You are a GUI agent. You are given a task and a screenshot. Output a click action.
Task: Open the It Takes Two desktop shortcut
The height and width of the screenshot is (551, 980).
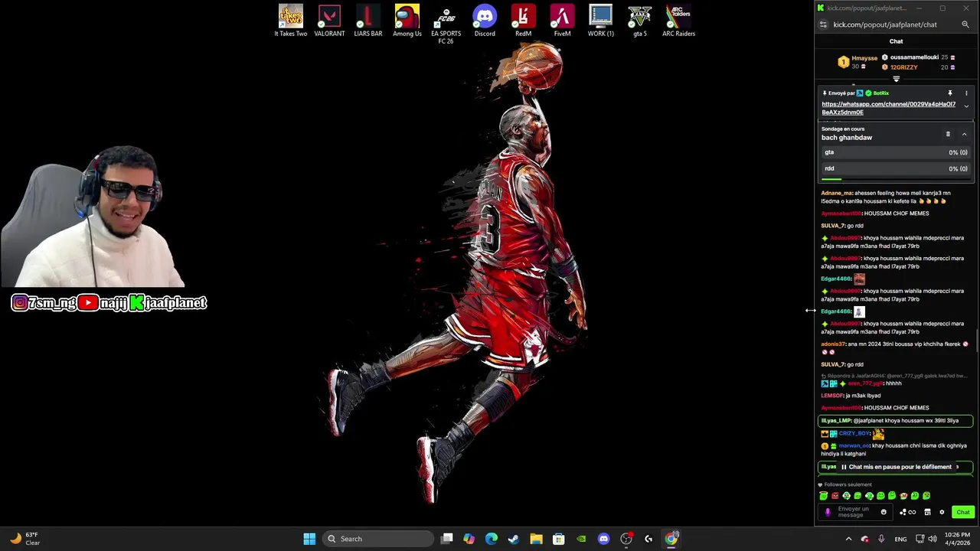coord(291,21)
